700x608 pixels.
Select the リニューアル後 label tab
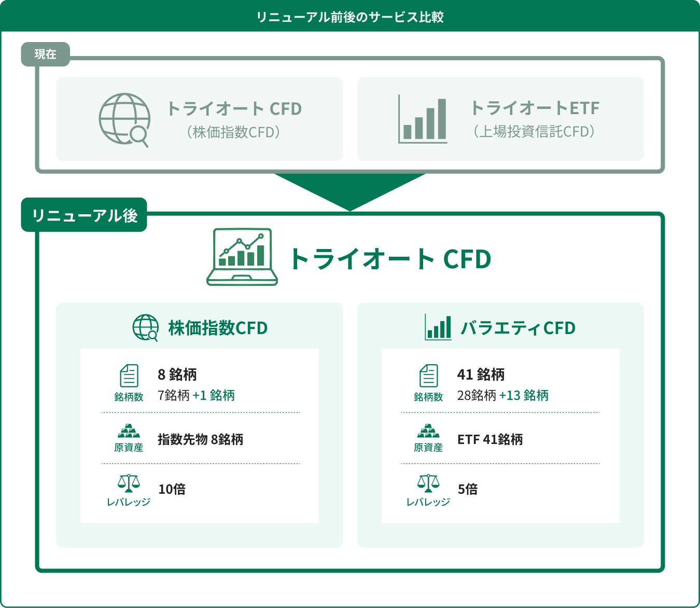click(x=84, y=215)
